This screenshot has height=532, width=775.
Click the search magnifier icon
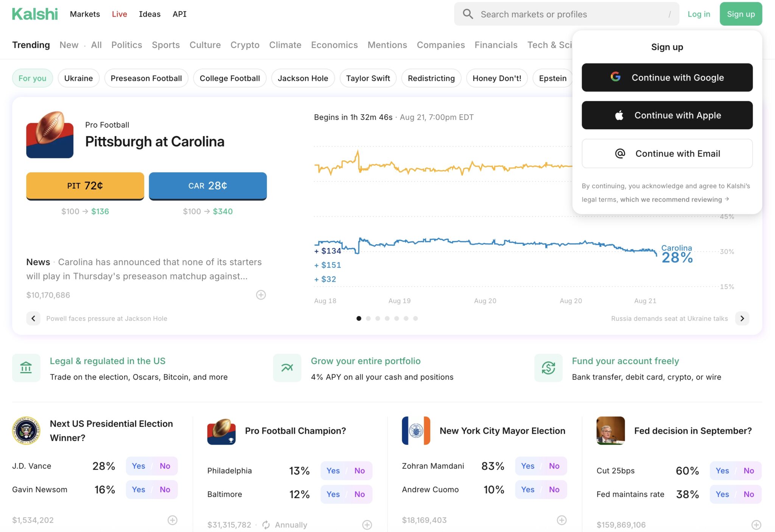tap(468, 14)
